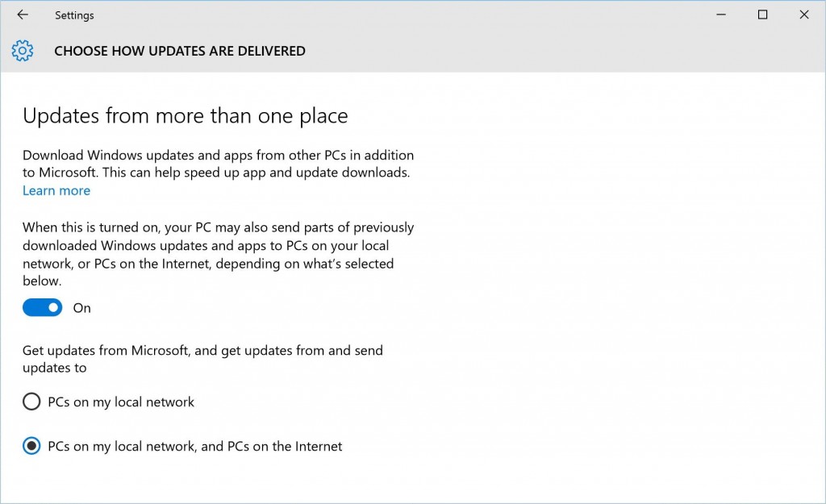Click the CHOOSE HOW UPDATES ARE DELIVERED heading
Viewport: 826px width, 504px height.
179,50
